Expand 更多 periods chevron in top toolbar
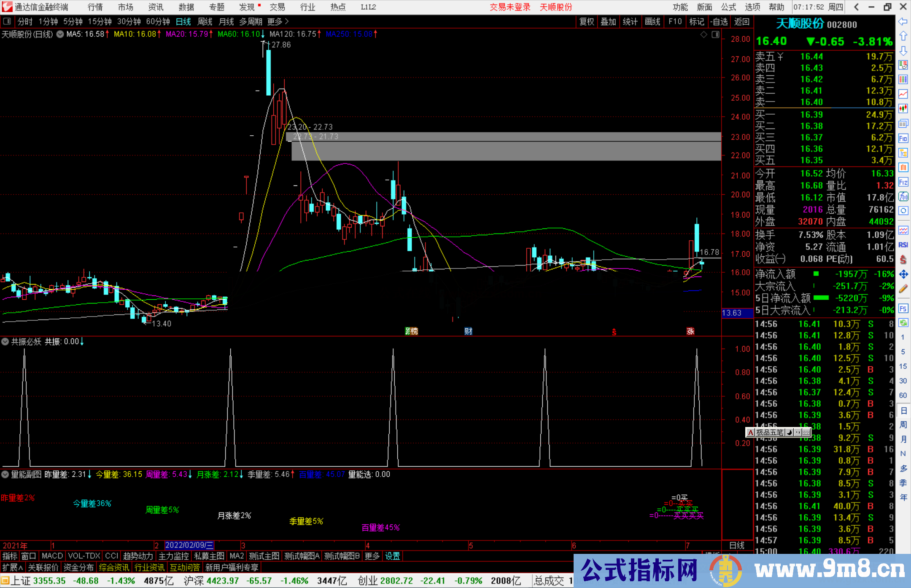Image resolution: width=911 pixels, height=588 pixels. pos(278,21)
